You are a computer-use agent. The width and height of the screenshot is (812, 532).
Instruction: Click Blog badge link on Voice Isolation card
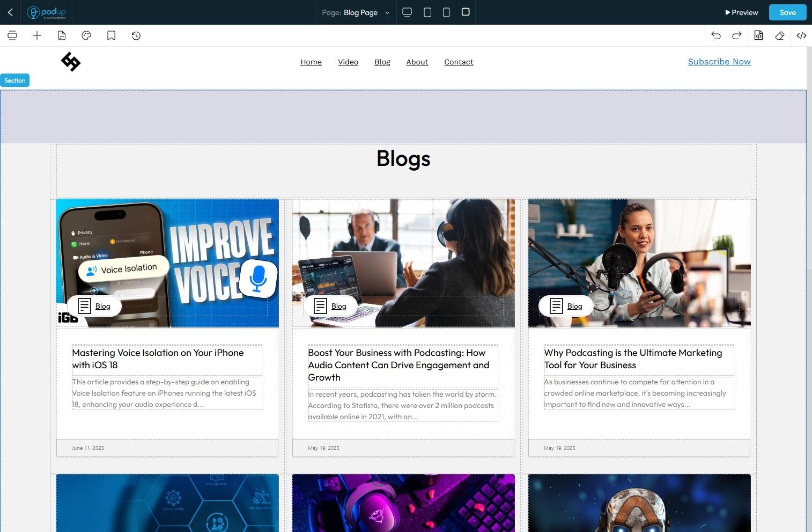pos(103,306)
